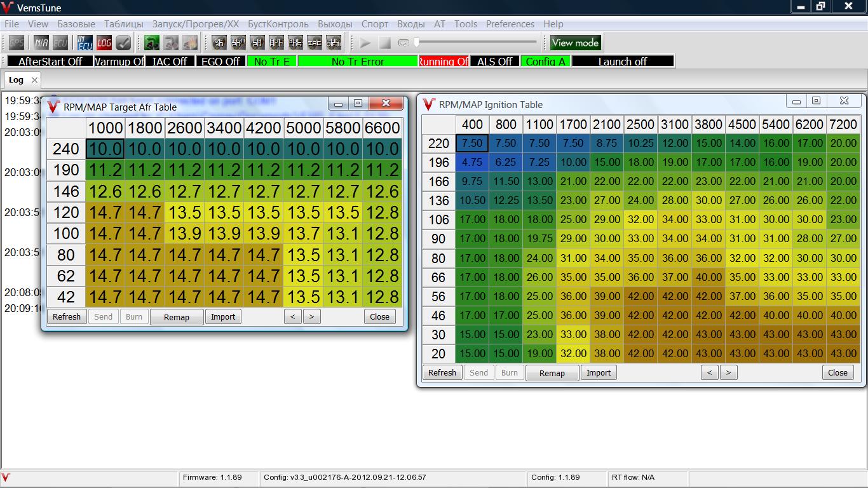868x488 pixels.
Task: Open the БустКонтроль menu
Action: [x=278, y=24]
